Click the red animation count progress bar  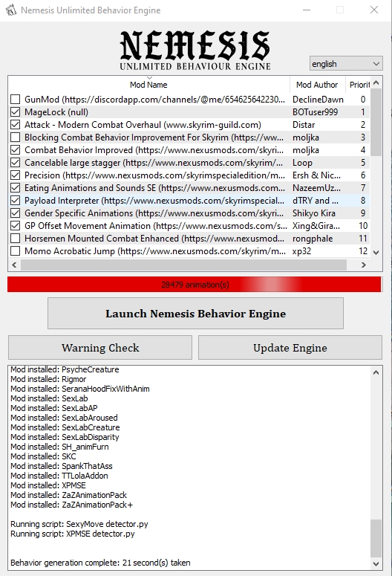coord(195,285)
